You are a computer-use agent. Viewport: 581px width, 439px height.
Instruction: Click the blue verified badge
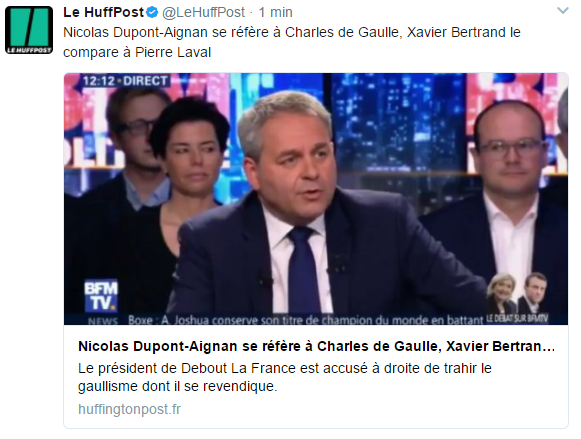[x=152, y=13]
